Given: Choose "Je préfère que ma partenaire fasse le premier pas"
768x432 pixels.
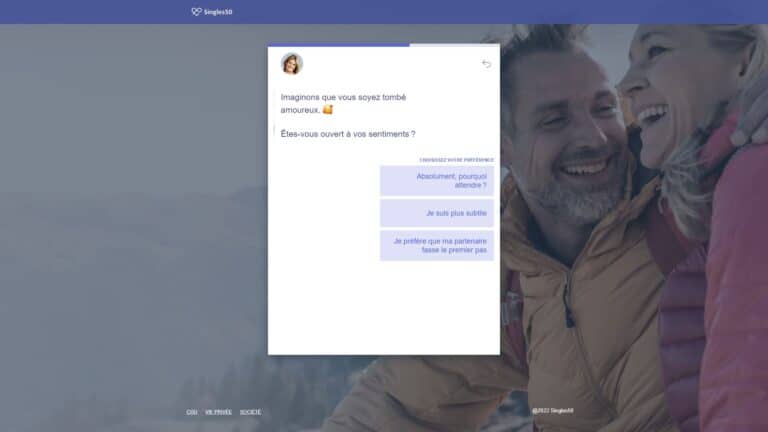Looking at the screenshot, I should click(437, 245).
